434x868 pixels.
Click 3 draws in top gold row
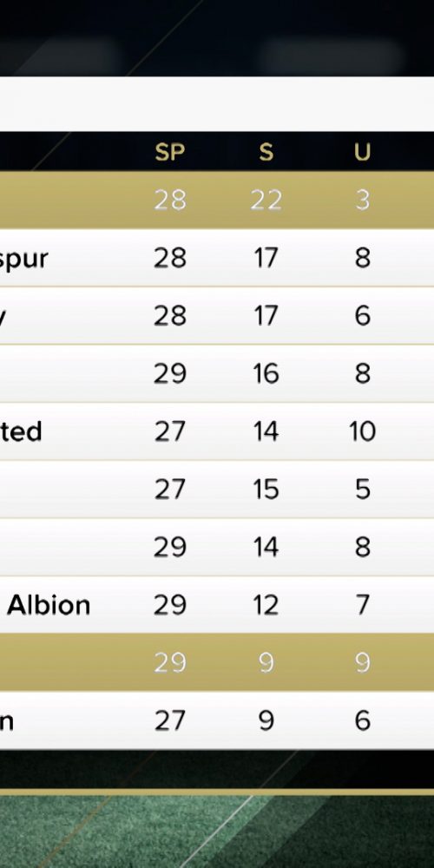(x=363, y=200)
